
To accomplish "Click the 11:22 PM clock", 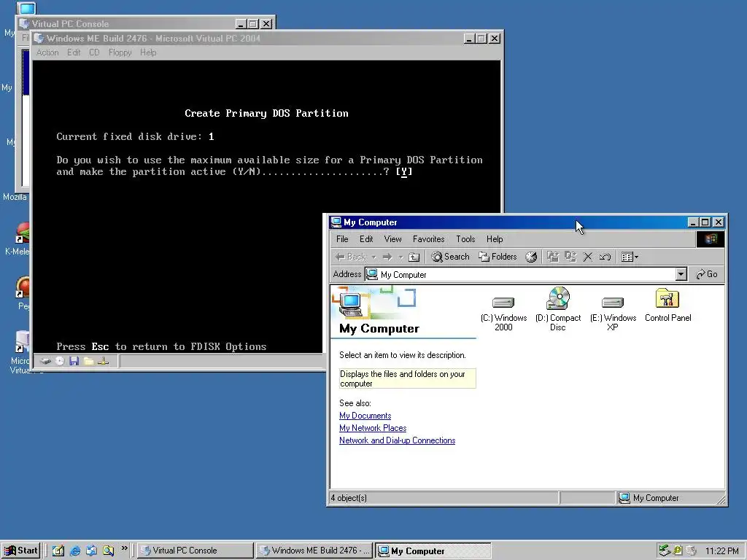I will click(721, 551).
